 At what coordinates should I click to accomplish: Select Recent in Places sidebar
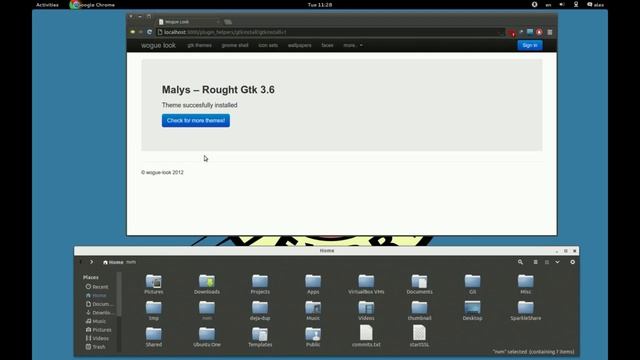97,287
